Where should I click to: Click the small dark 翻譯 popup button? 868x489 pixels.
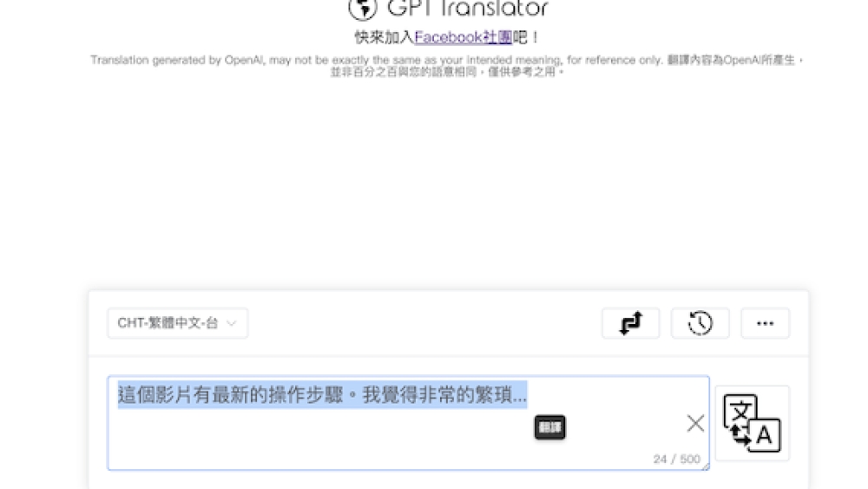click(x=549, y=427)
